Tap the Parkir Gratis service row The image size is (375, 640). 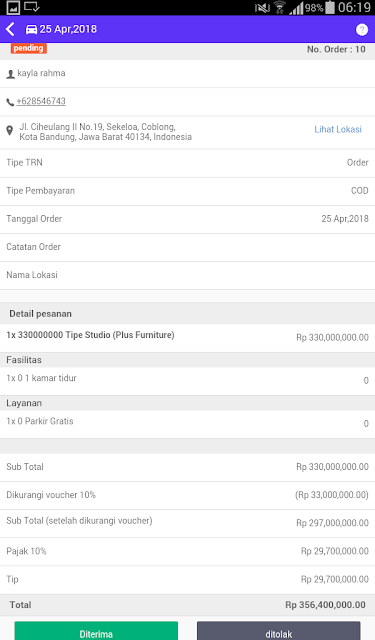[187, 424]
